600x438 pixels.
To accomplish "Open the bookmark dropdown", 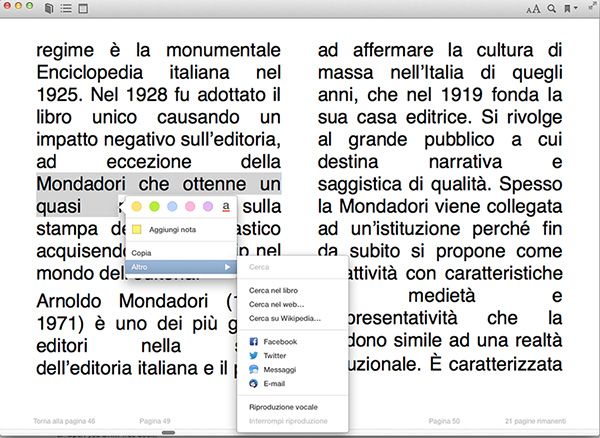I will click(571, 8).
